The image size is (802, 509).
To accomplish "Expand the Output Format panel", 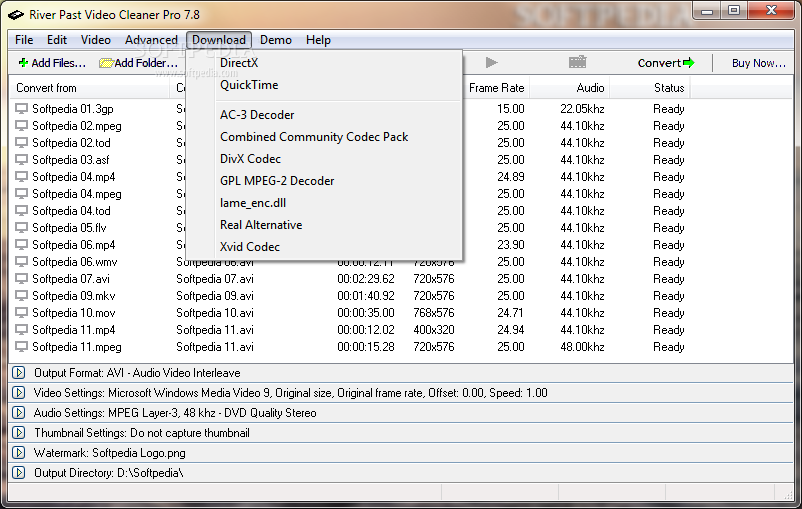I will click(19, 373).
